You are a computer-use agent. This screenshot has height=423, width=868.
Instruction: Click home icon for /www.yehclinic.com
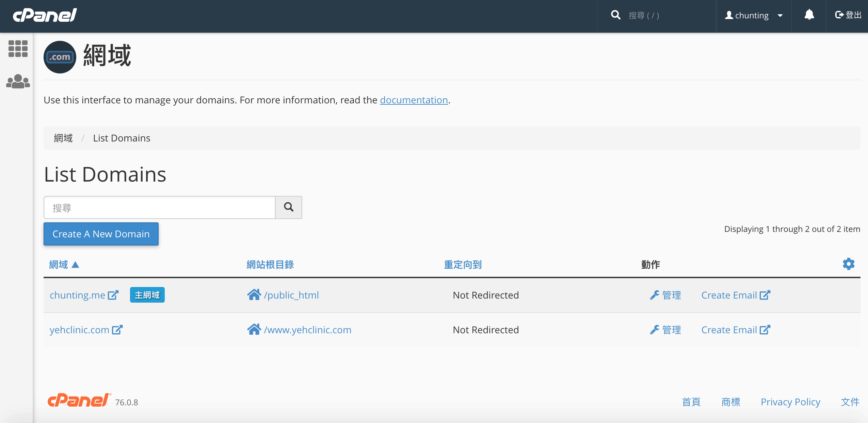pyautogui.click(x=254, y=329)
